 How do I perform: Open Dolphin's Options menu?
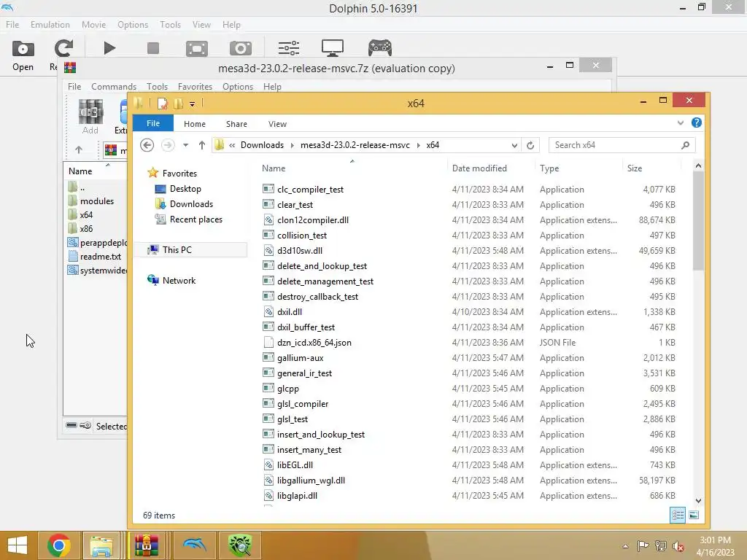[133, 24]
